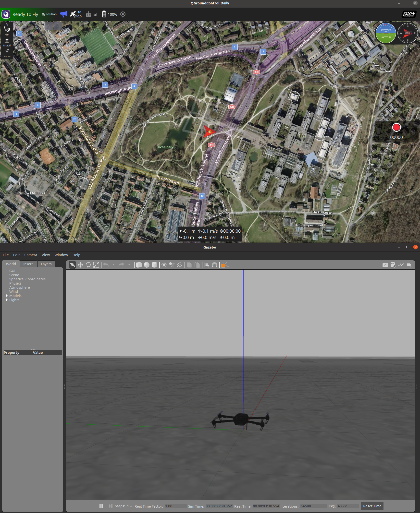This screenshot has height=513, width=420.
Task: Open the align tool
Action: pos(207,265)
